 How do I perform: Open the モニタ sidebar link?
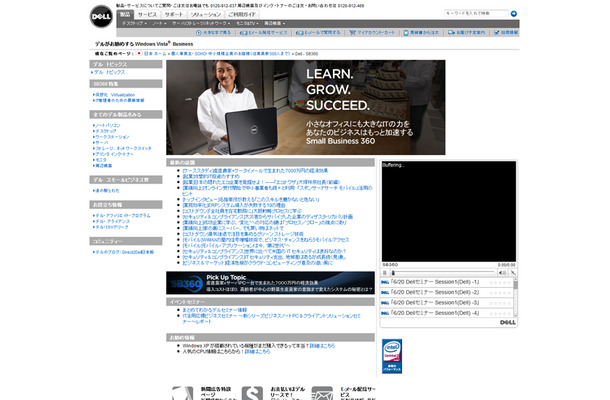tap(101, 160)
